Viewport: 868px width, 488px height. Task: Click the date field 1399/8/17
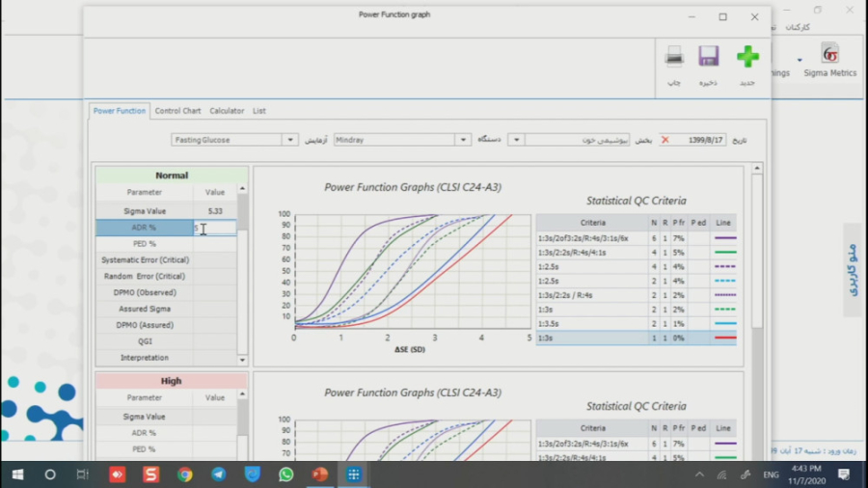(698, 140)
